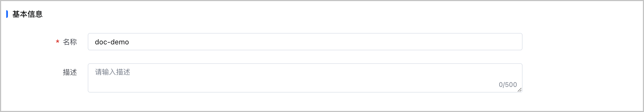Viewport: 644px width, 112px height.
Task: Click the 500 limit number
Action: pos(511,85)
